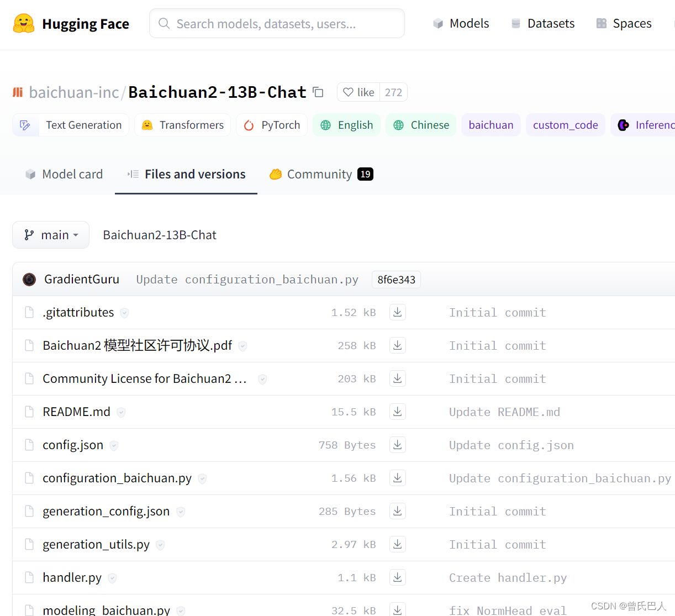Click the GradientGuru avatar image

(x=29, y=280)
